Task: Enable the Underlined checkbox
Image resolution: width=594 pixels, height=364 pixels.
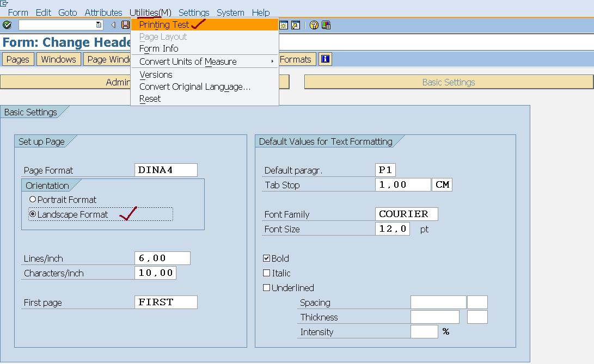Action: [267, 288]
